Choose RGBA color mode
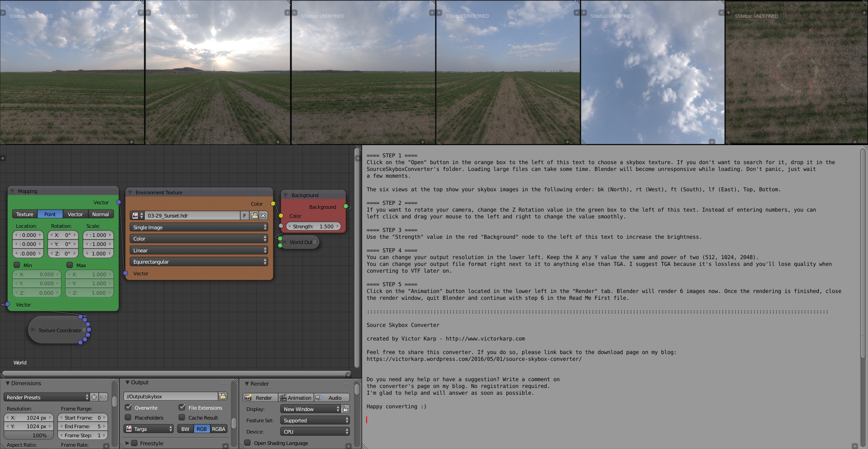 [218, 429]
